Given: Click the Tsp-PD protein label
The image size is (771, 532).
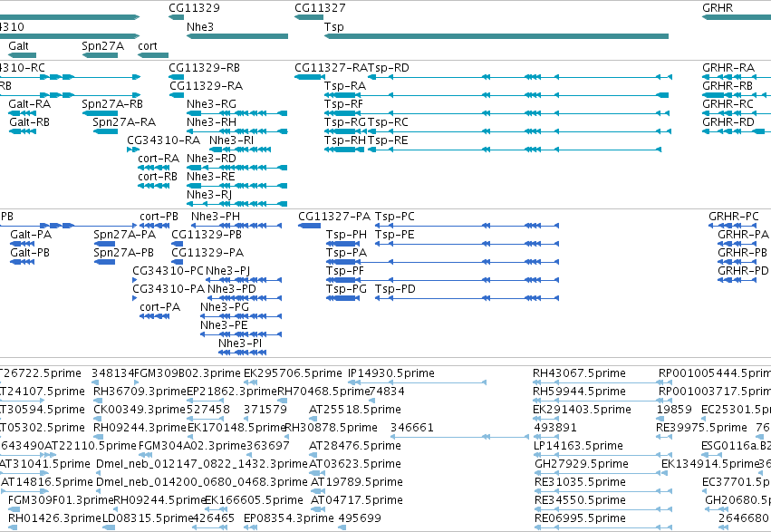Looking at the screenshot, I should 395,290.
